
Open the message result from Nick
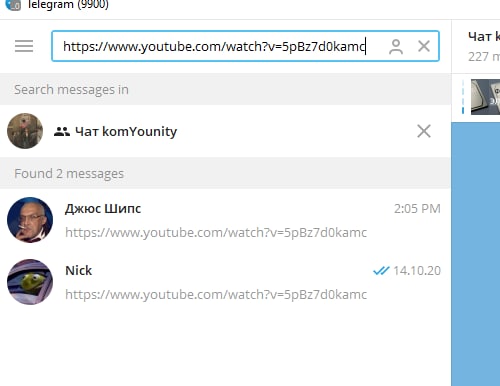225,282
